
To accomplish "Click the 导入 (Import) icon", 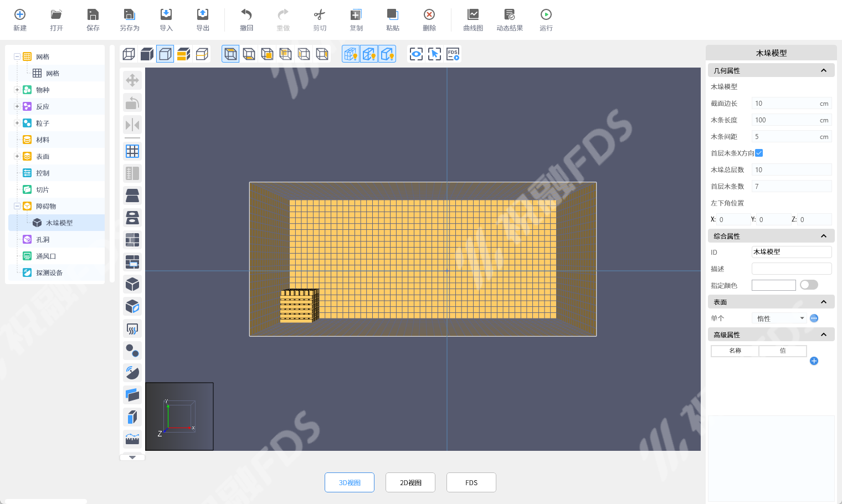I will tap(166, 15).
